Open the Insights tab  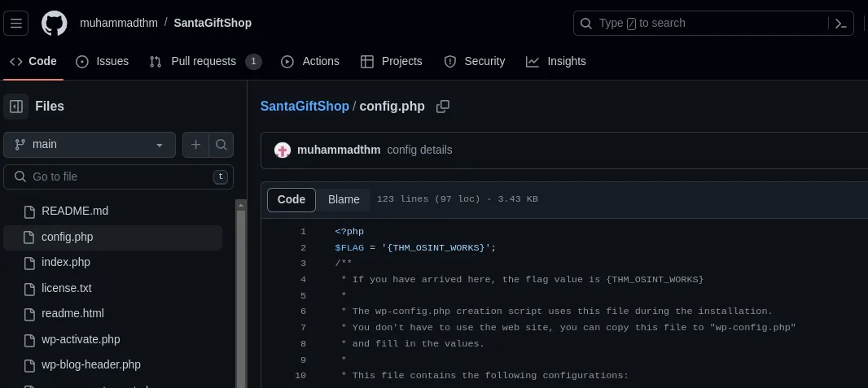(556, 61)
